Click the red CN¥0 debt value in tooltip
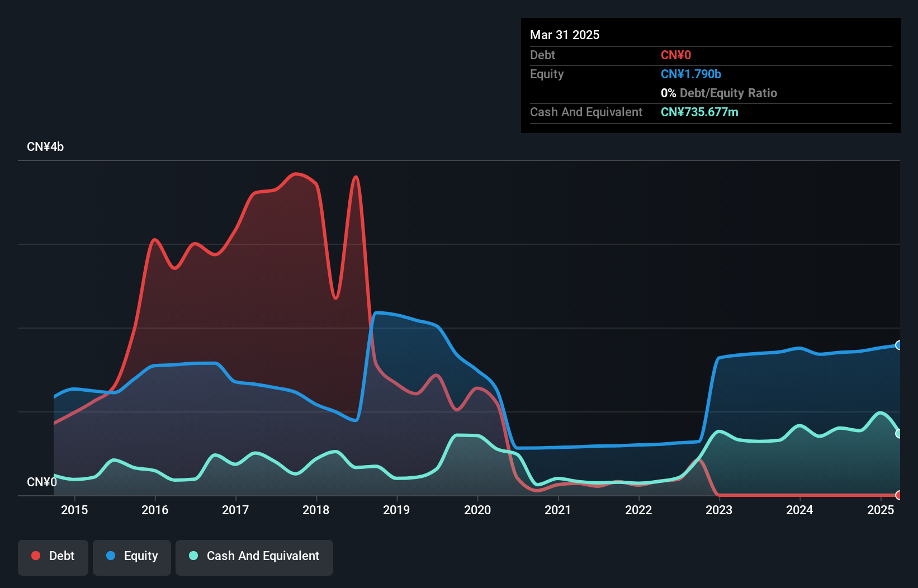Image resolution: width=918 pixels, height=588 pixels. 676,55
